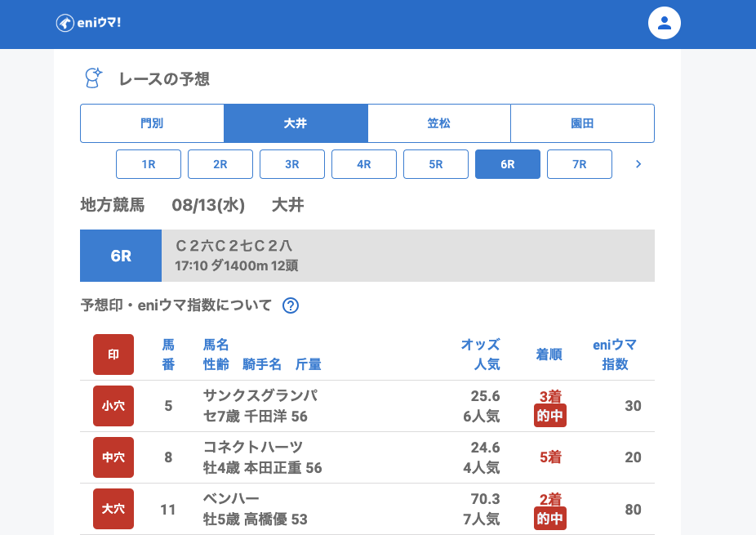Click the 大穴 mark badge for ベンハー
Viewport: 756px width, 535px height.
pos(113,509)
